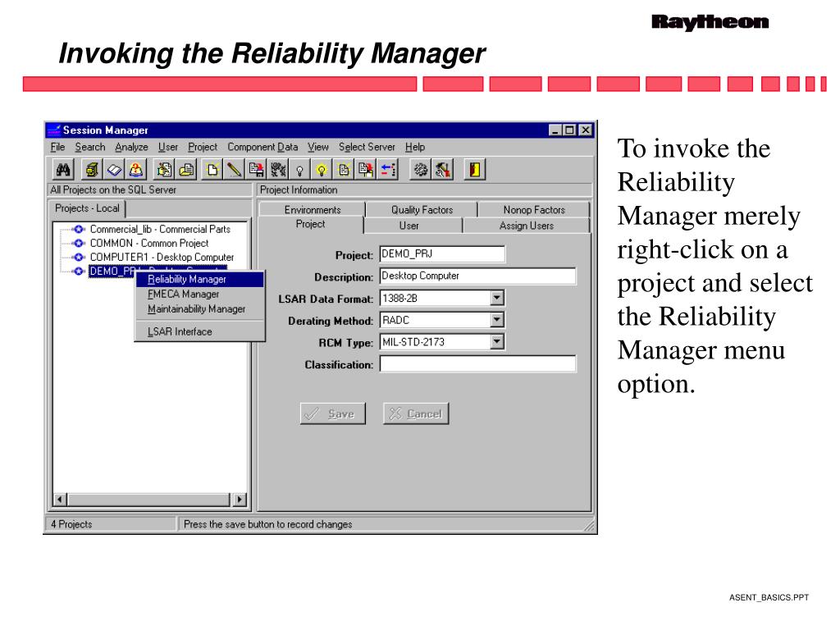Click the binoculars search toolbar icon
The height and width of the screenshot is (630, 840).
pos(63,170)
